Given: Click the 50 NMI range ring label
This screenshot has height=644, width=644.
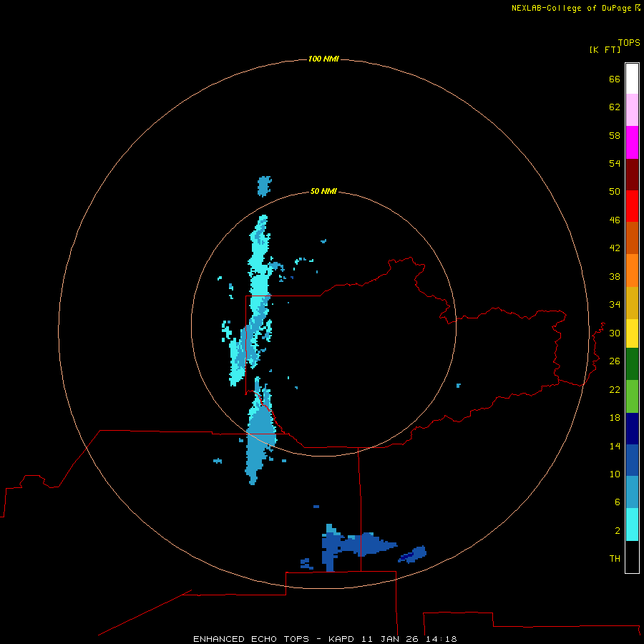Looking at the screenshot, I should click(x=323, y=191).
